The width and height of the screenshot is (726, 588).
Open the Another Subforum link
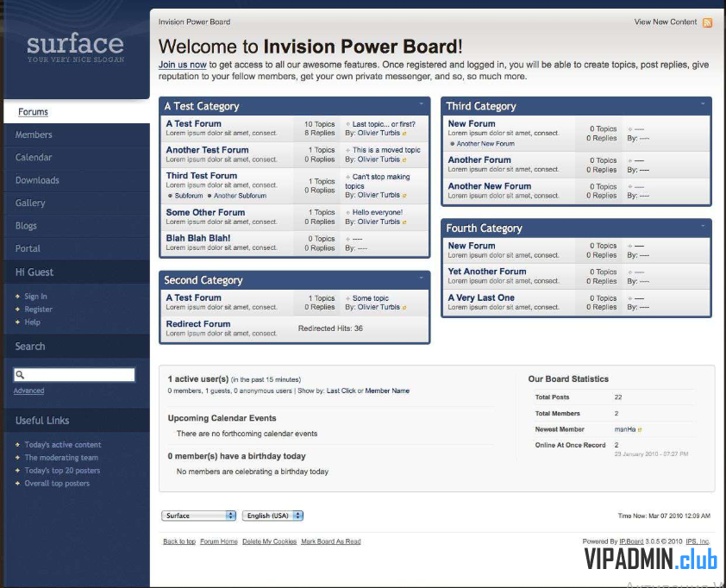pos(240,196)
